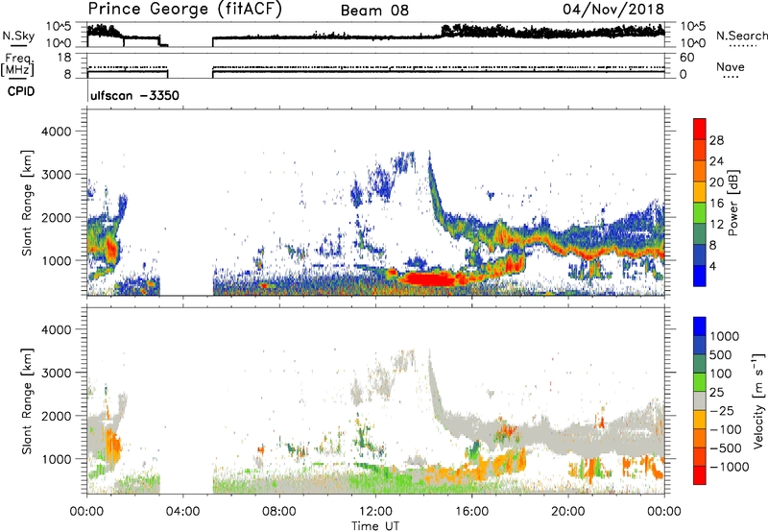The image size is (768, 532).
Task: Click the '12:00' time tick label
Action: (375, 512)
